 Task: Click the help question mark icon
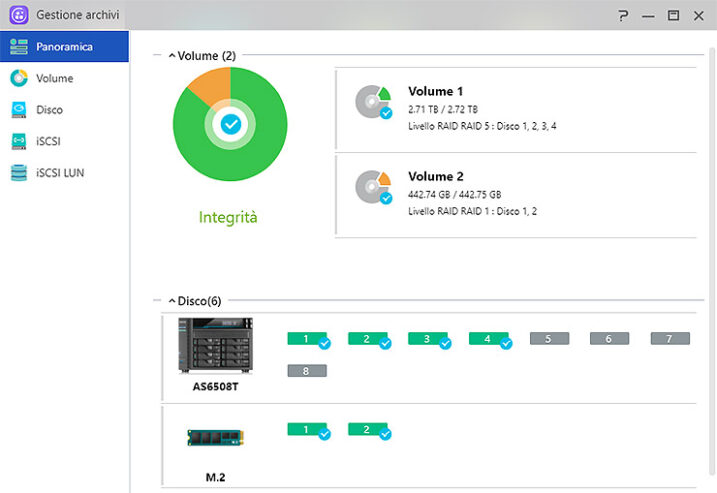(x=623, y=15)
